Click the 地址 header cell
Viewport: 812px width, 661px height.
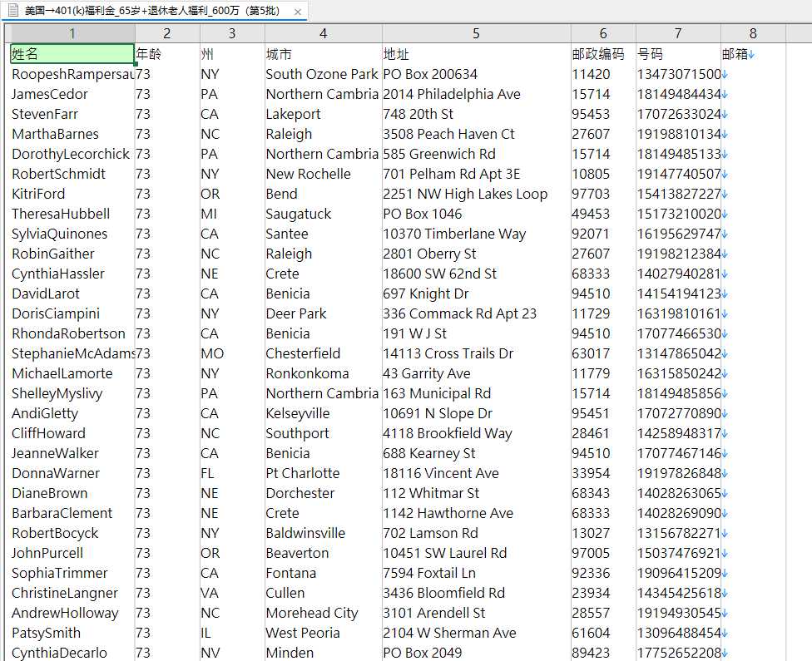coord(477,54)
